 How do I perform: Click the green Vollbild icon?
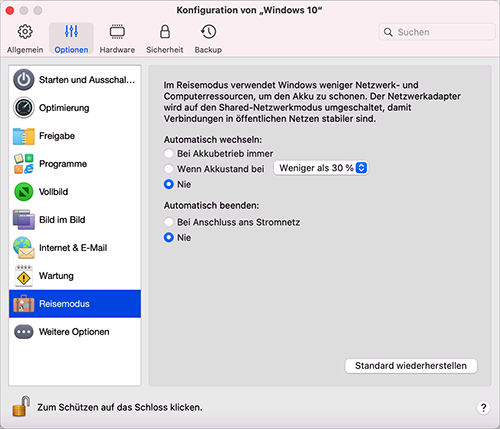click(24, 192)
